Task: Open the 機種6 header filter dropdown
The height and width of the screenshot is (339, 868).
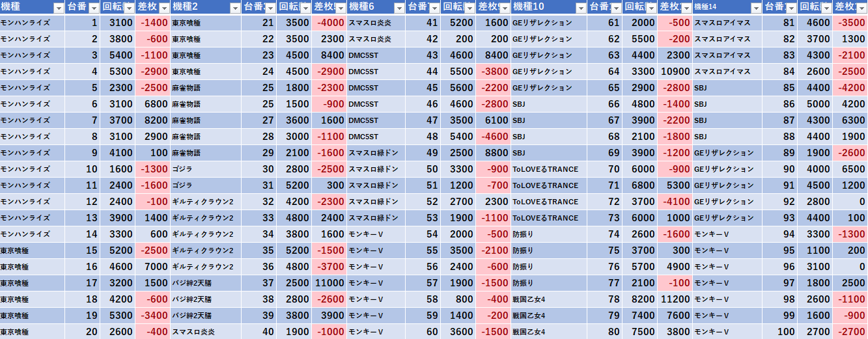Action: pos(398,8)
